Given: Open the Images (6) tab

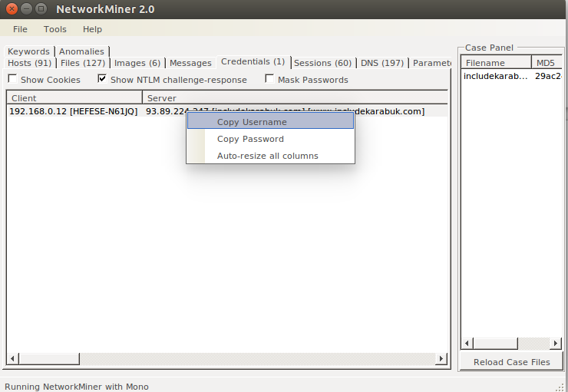Looking at the screenshot, I should pyautogui.click(x=137, y=63).
